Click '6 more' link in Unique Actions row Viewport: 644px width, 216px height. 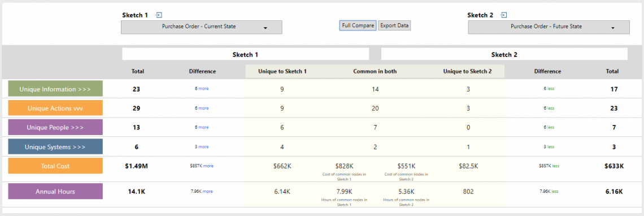coord(202,108)
